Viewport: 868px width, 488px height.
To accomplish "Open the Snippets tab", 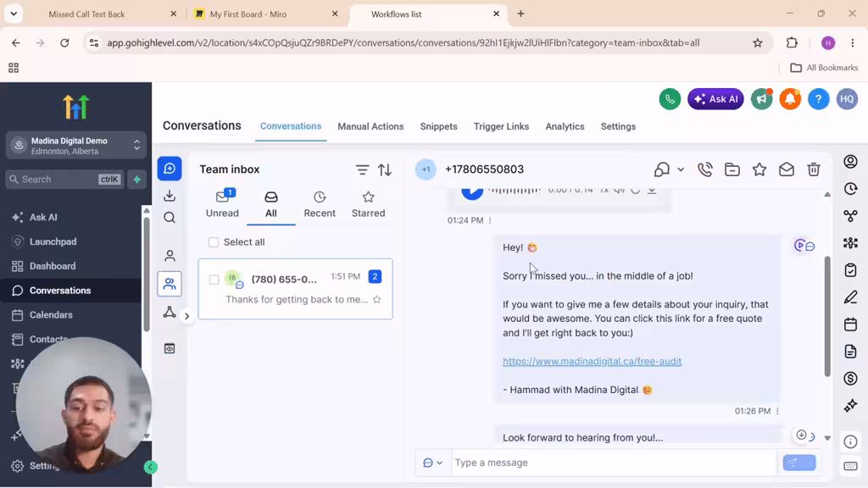I will point(438,126).
